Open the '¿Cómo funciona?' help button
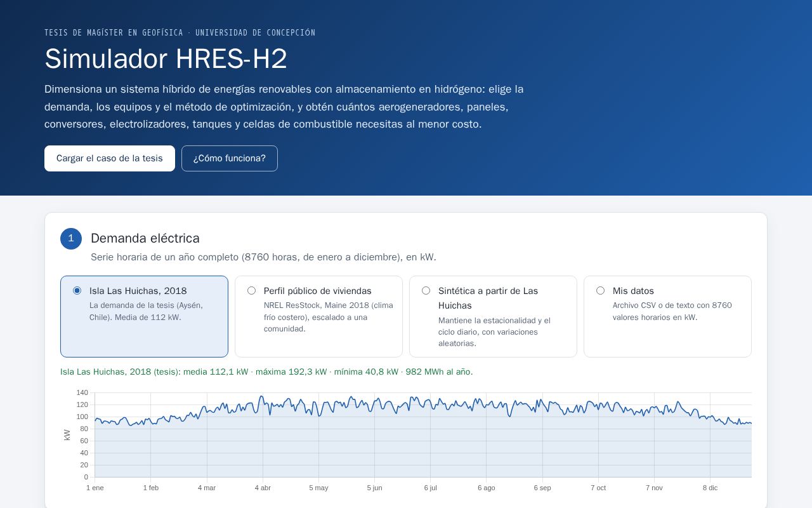The image size is (812, 508). click(230, 158)
